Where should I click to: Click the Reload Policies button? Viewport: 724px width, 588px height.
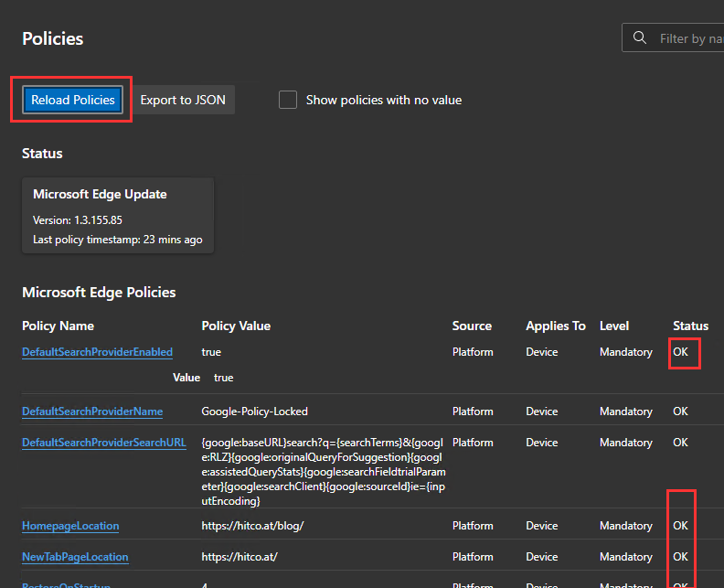point(72,100)
